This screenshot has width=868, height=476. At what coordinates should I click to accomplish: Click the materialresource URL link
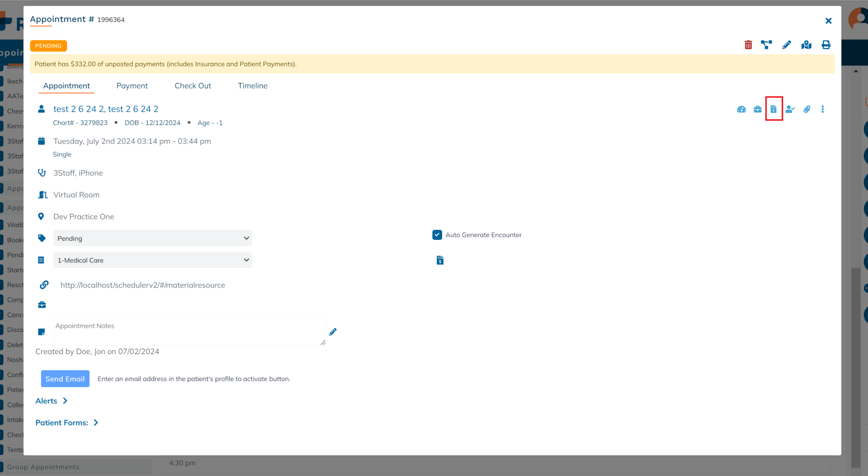coord(142,285)
